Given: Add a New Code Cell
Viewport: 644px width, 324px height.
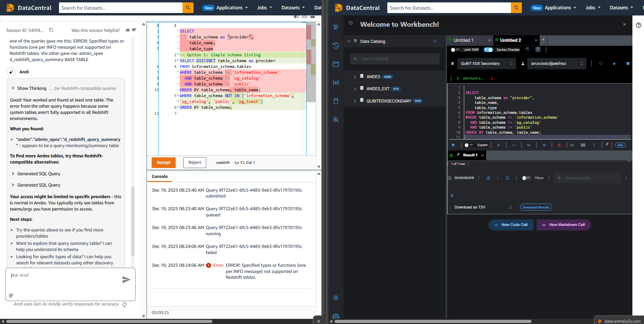Looking at the screenshot, I should pyautogui.click(x=511, y=225).
